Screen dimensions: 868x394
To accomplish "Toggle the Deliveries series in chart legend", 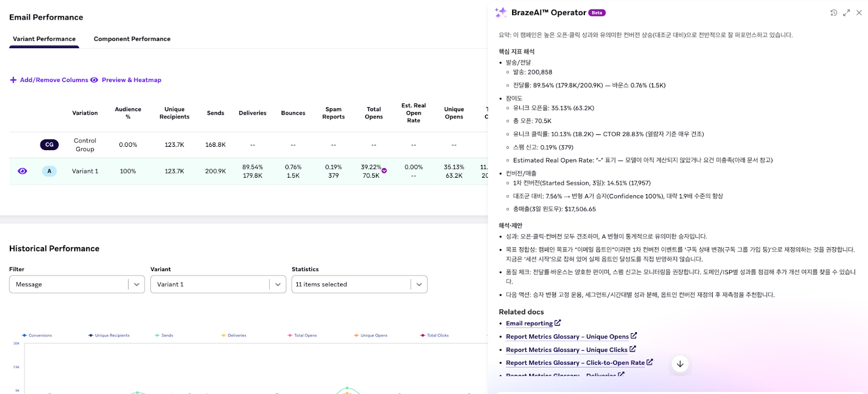I will (x=234, y=335).
